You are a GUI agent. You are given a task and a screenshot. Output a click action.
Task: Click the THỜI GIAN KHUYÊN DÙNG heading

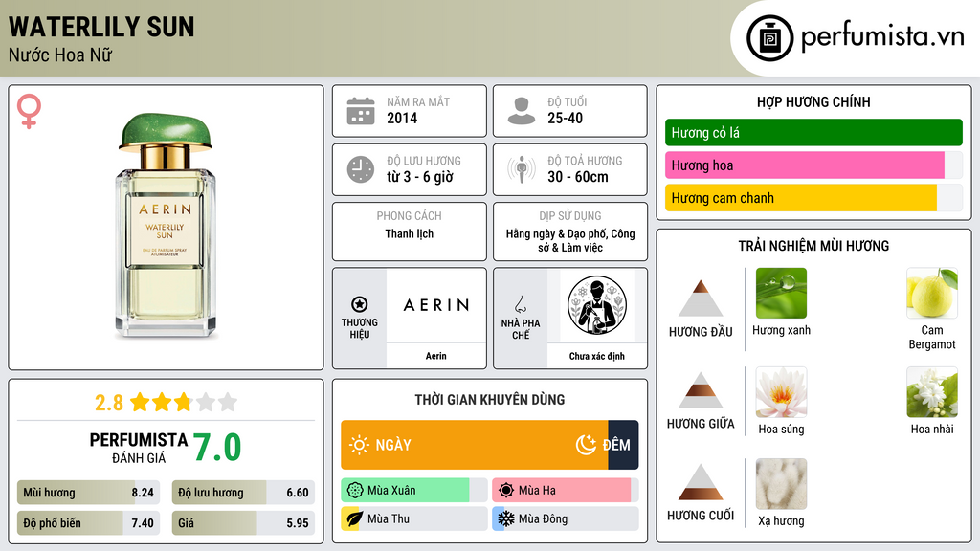[x=490, y=400]
